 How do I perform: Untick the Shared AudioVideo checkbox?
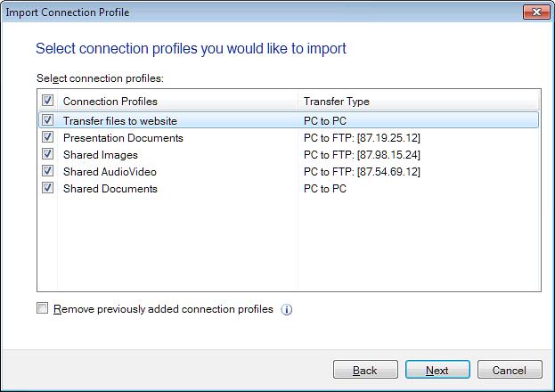(47, 172)
